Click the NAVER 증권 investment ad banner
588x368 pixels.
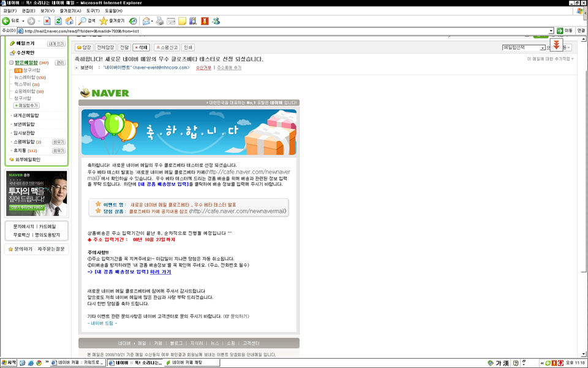click(36, 193)
